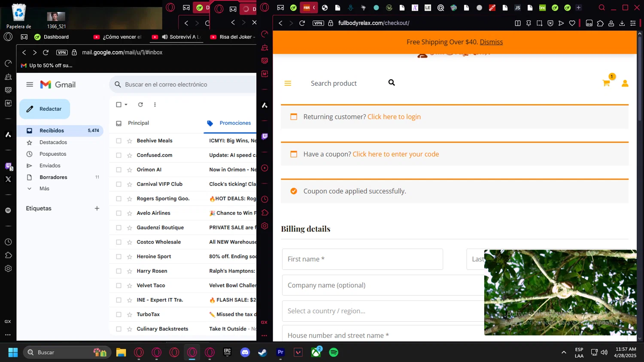Refresh the Gmail inbox list

[x=140, y=105]
